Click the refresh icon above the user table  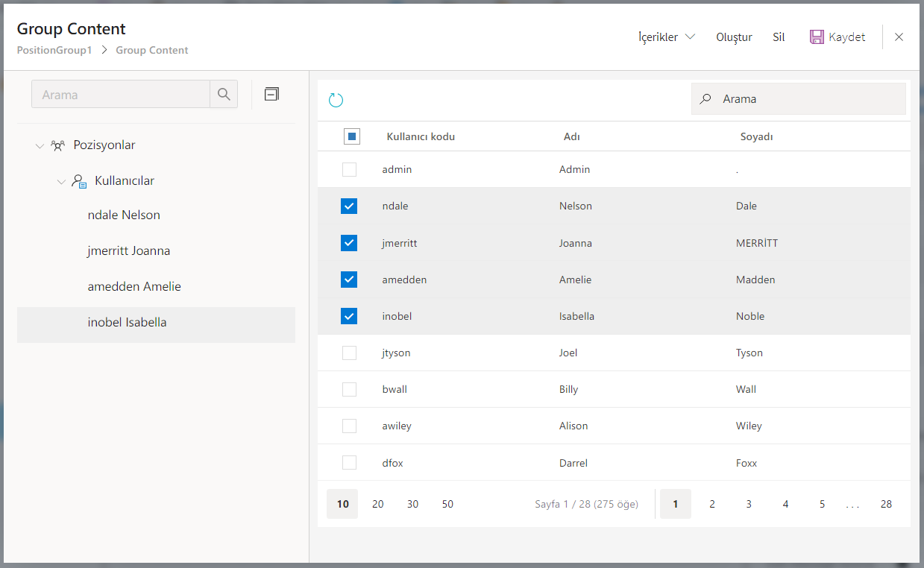point(336,101)
